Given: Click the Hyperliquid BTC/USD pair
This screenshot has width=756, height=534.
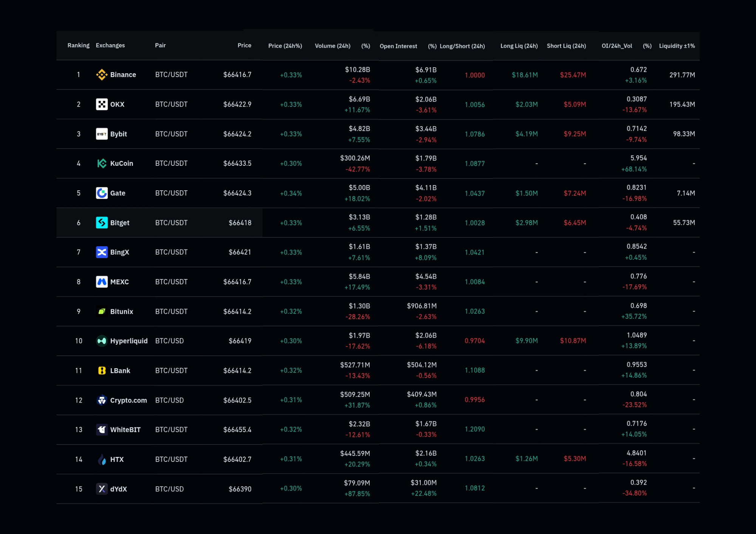Looking at the screenshot, I should pyautogui.click(x=169, y=341).
